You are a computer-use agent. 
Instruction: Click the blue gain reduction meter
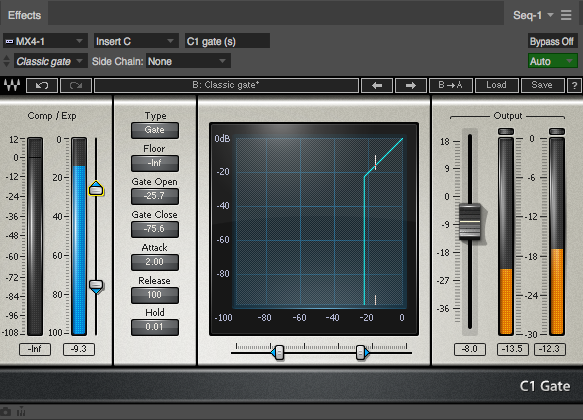click(79, 236)
